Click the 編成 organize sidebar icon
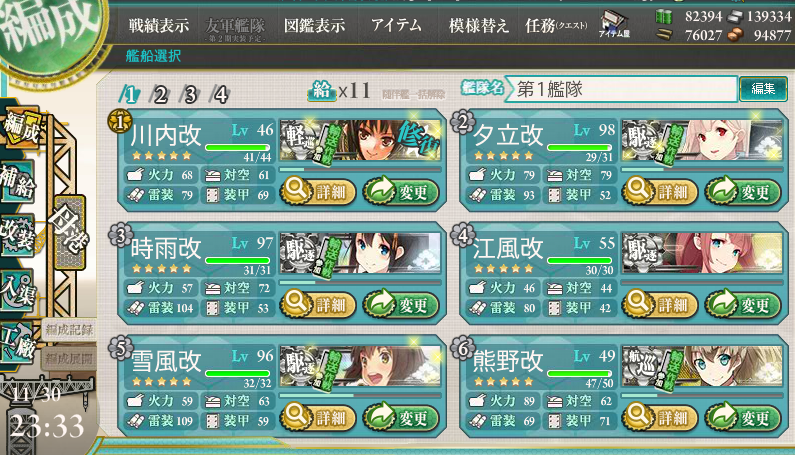The height and width of the screenshot is (459, 795). tap(19, 127)
